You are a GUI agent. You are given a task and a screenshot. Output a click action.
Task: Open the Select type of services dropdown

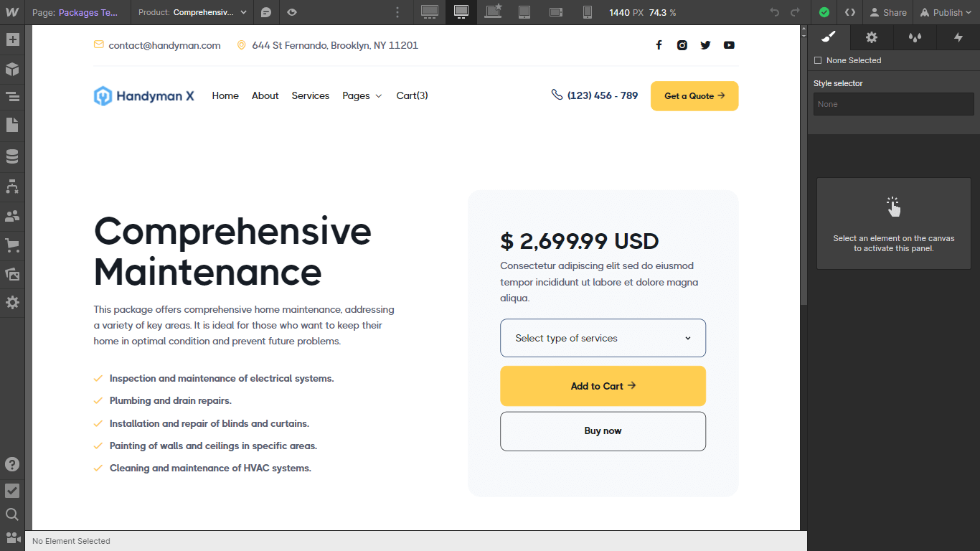coord(603,338)
